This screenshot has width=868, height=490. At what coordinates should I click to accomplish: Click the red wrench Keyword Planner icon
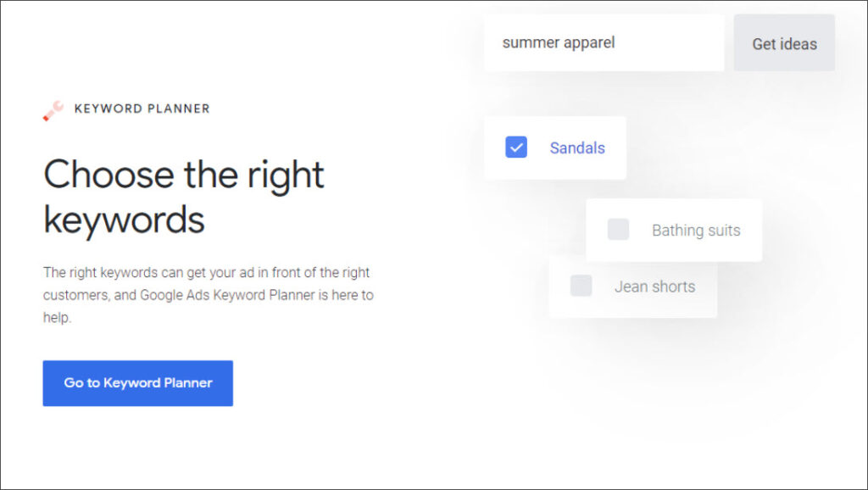pos(53,111)
